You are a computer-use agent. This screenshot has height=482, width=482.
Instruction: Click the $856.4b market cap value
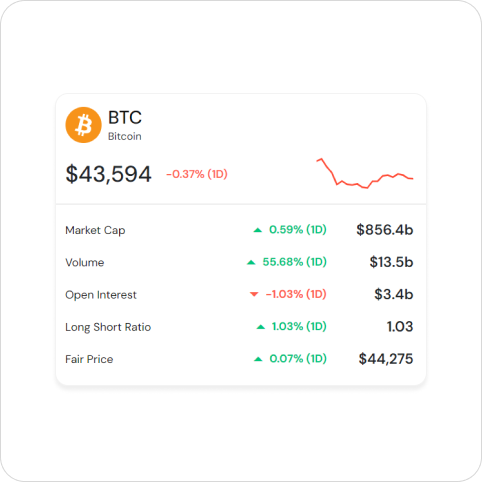click(x=385, y=230)
